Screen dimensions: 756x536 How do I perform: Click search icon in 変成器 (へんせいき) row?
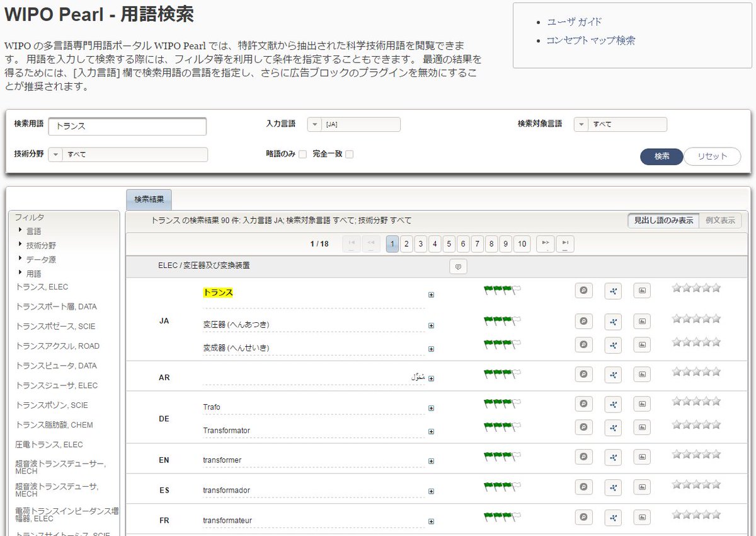pos(584,344)
